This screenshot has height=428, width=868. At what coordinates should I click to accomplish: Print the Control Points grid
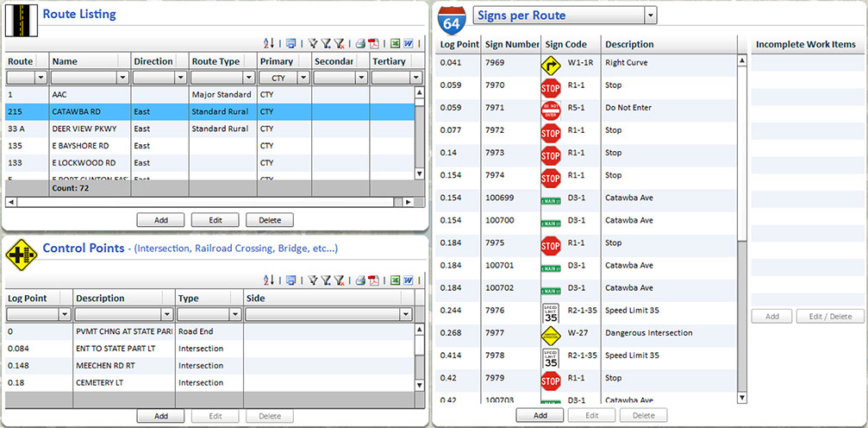pos(360,280)
